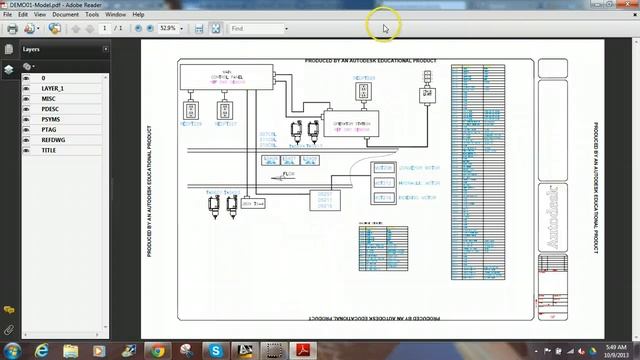Open Windows Explorer folder taskbar icon
This screenshot has height=360, width=640.
(71, 351)
